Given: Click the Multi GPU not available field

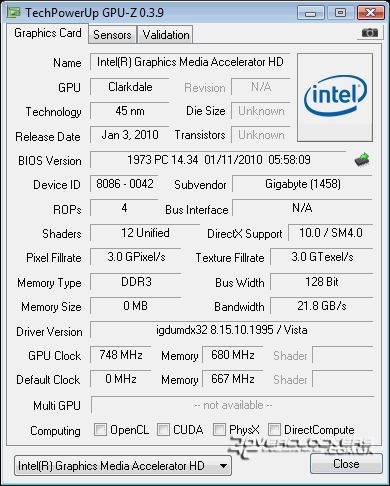Looking at the screenshot, I should (x=233, y=405).
